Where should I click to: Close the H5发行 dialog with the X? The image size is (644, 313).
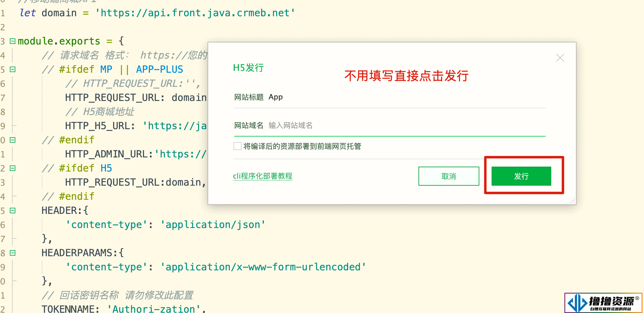click(560, 58)
